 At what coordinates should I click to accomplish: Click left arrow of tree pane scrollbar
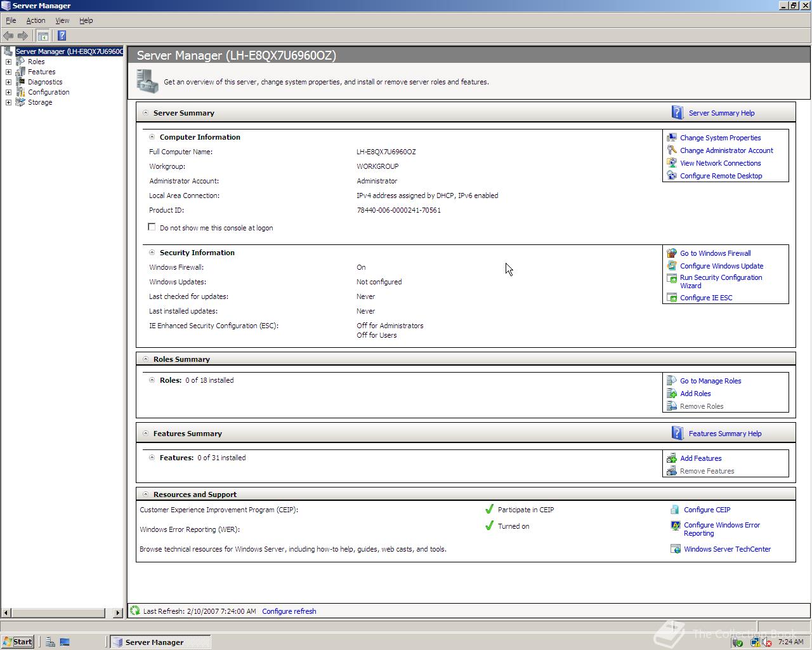tap(6, 613)
